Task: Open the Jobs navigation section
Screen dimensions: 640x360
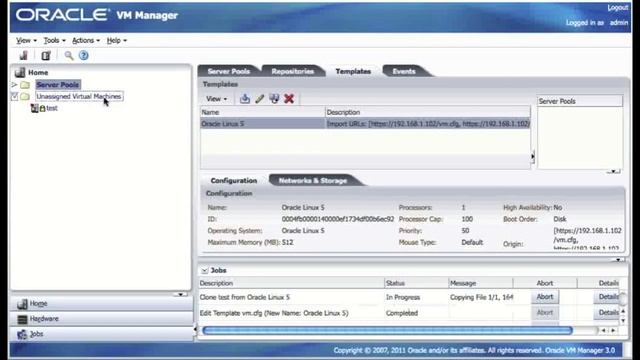Action: 102,334
